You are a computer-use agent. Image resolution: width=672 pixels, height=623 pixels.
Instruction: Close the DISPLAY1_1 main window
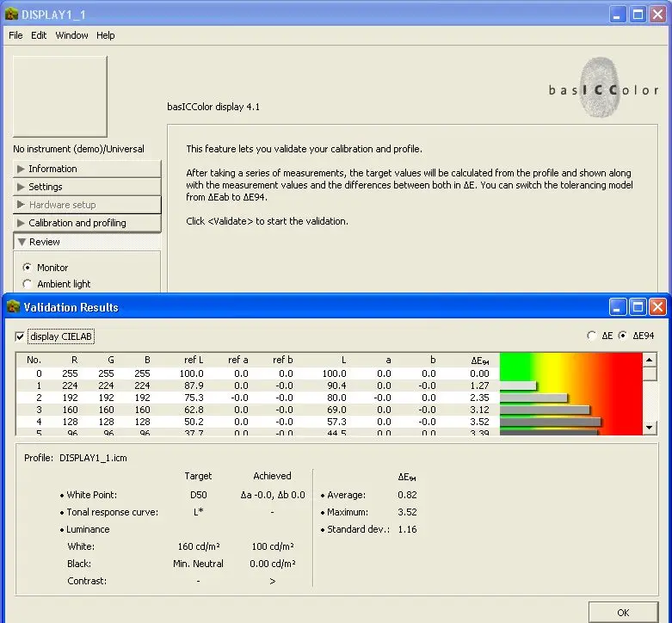point(657,15)
